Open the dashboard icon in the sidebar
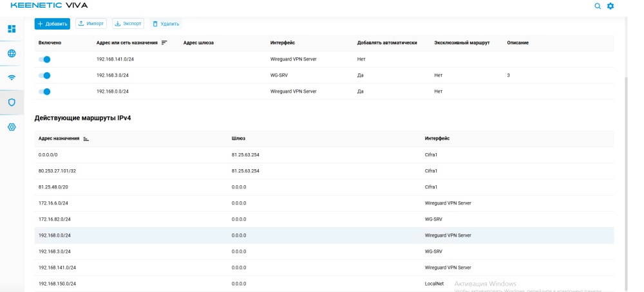 coord(12,29)
